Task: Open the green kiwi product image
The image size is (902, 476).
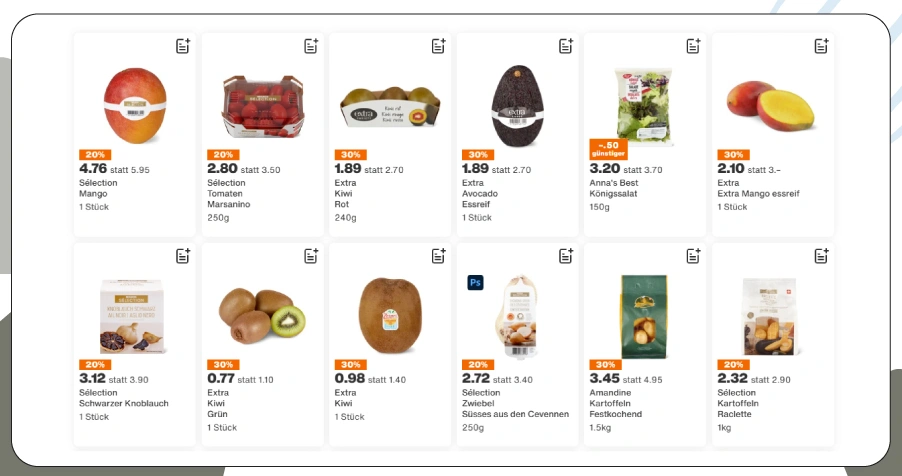Action: coord(261,313)
